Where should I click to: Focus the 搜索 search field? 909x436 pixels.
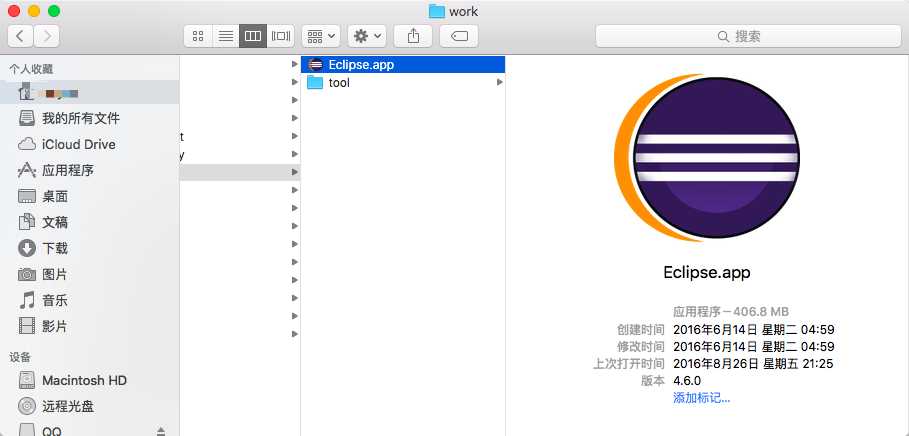click(748, 36)
